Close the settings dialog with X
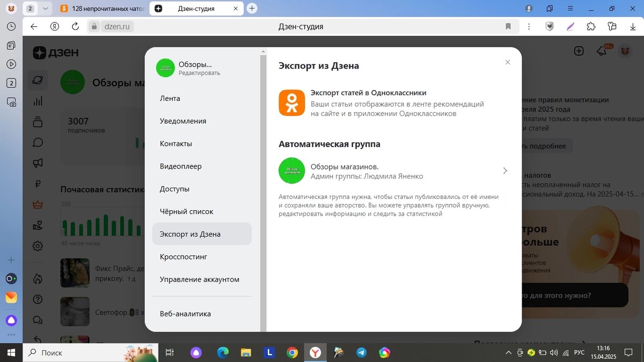The image size is (644, 362). (x=508, y=62)
